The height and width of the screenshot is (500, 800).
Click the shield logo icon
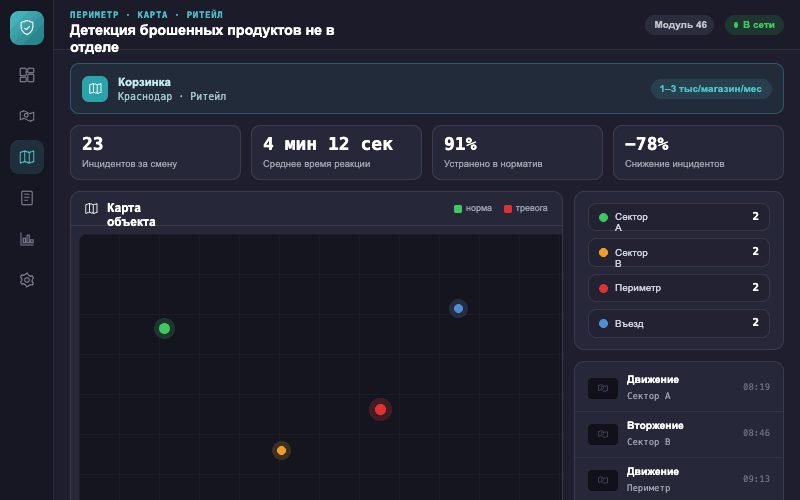pos(27,28)
